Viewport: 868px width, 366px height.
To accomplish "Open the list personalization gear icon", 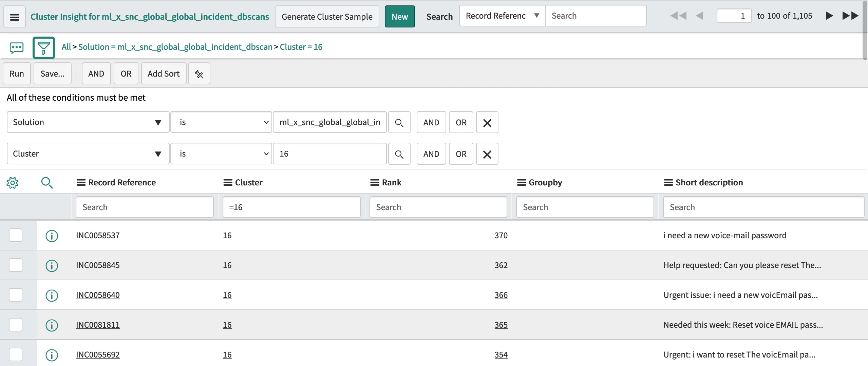I will 13,183.
